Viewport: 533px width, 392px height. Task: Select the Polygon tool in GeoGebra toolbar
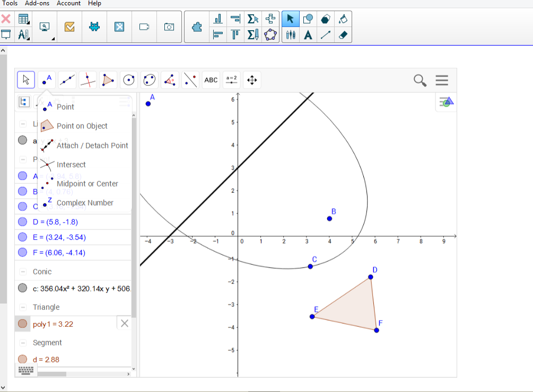(x=108, y=80)
